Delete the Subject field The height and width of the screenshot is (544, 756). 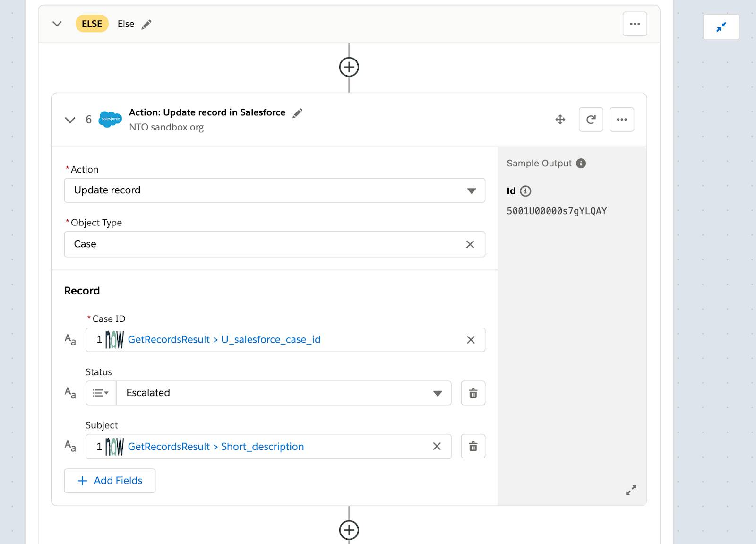coord(473,446)
